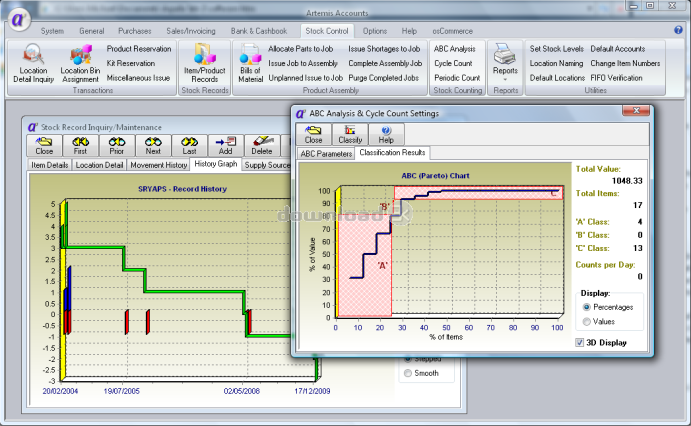Open the Bank & Cashbook tab

tap(259, 31)
